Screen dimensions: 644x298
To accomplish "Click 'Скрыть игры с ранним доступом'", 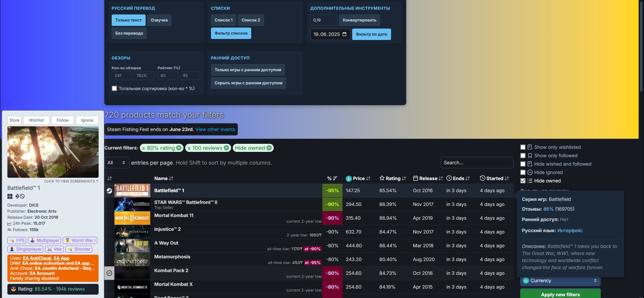I will tap(249, 83).
